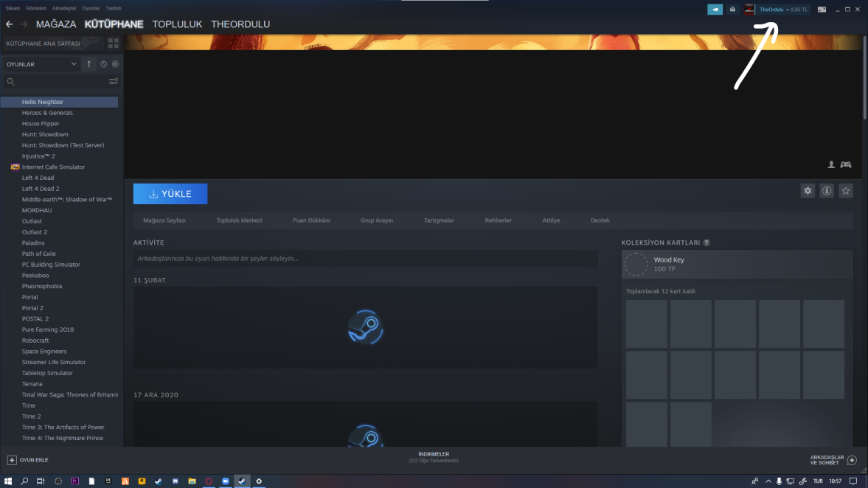Select Terraria in the library
Viewport: 868px width, 488px height.
click(x=32, y=384)
